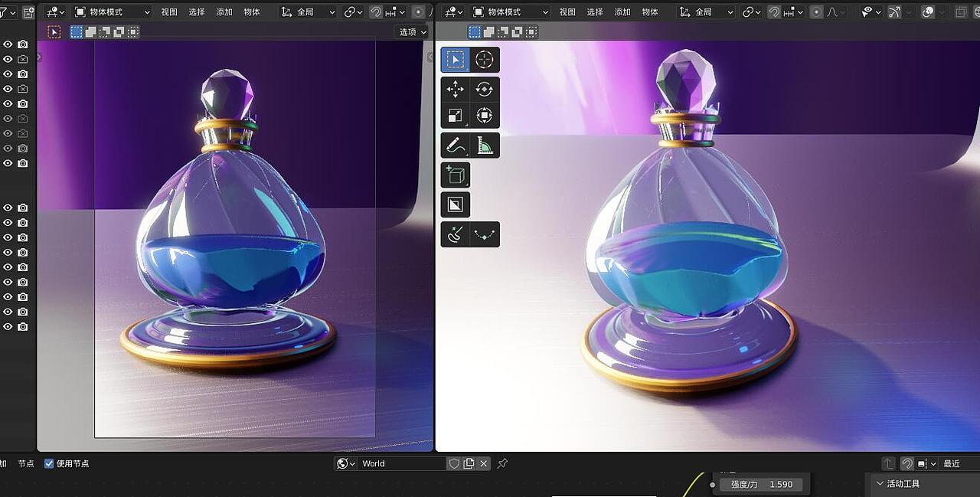Click the parent node tree arrow icon
This screenshot has height=497, width=980.
888,463
